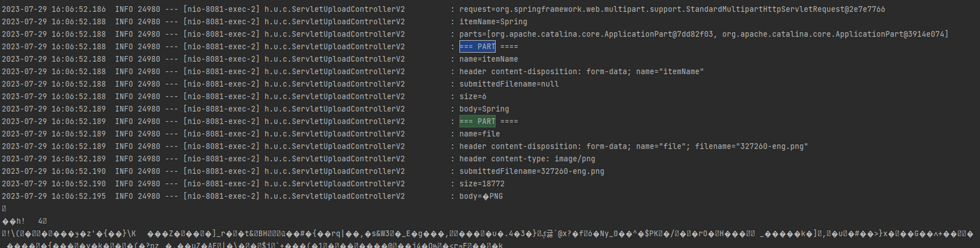Click the blue highlighted "=== PART" text
This screenshot has height=248, width=980.
pyautogui.click(x=477, y=47)
